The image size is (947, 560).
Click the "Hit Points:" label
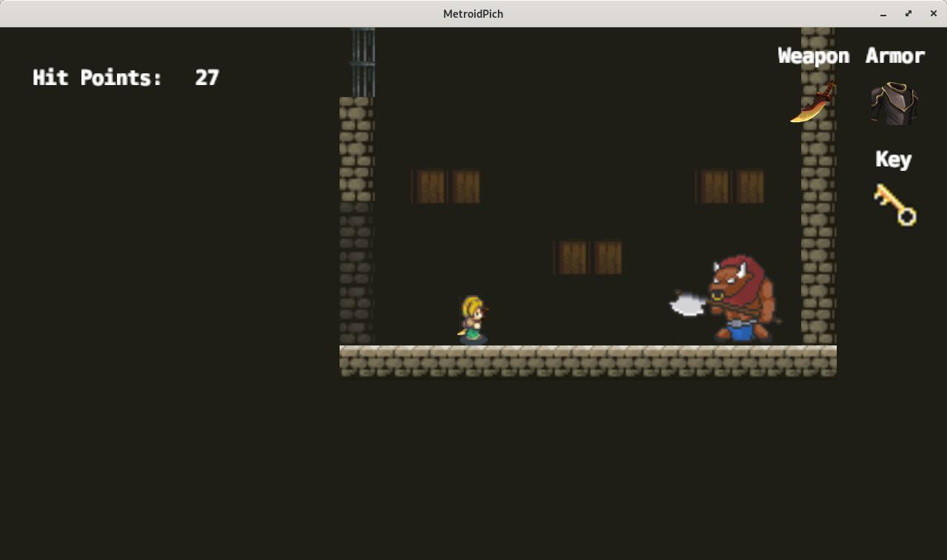[x=97, y=78]
